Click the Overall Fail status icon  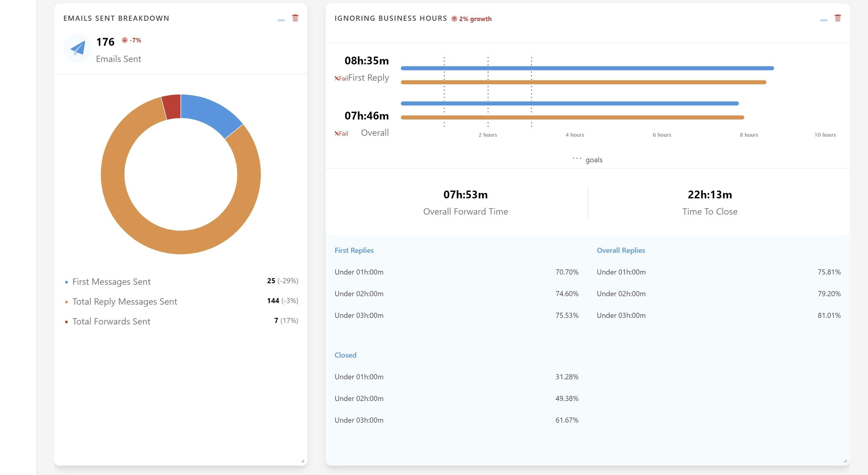(x=337, y=134)
